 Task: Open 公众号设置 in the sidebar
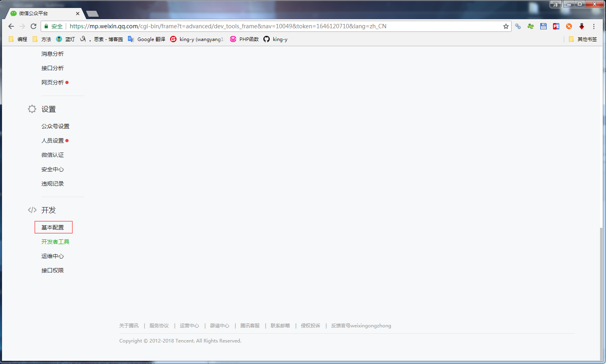coord(55,126)
